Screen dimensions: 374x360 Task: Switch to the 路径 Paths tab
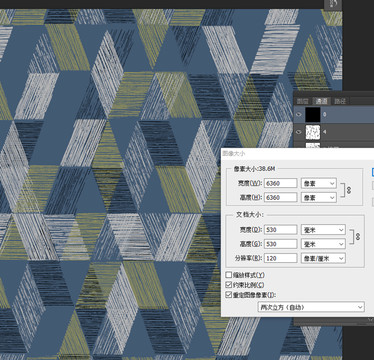pyautogui.click(x=340, y=101)
